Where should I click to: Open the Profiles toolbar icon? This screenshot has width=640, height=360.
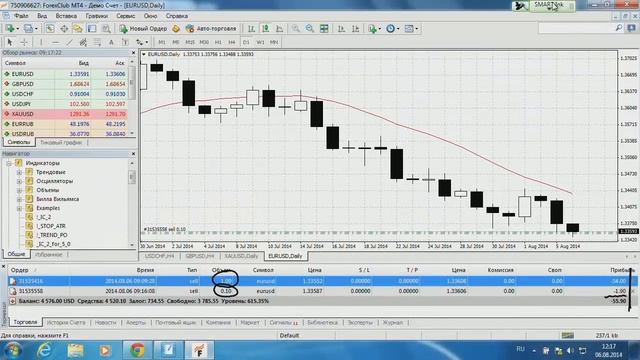click(29, 29)
